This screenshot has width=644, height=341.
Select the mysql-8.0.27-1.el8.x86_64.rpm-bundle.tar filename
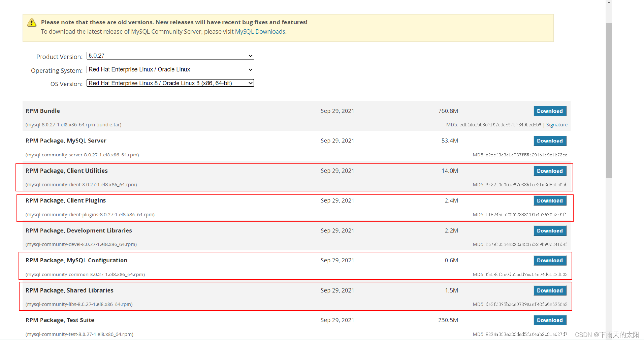[x=73, y=125]
